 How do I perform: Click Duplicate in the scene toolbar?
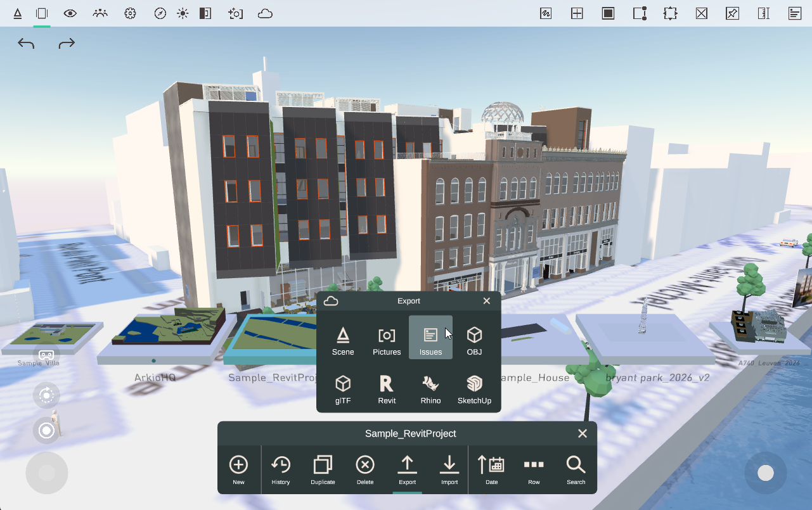coord(323,469)
